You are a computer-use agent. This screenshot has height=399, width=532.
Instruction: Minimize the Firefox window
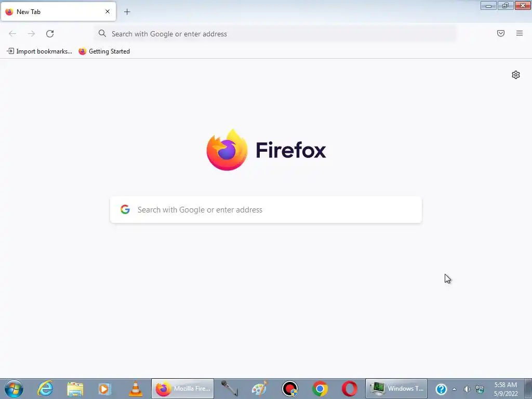[488, 5]
